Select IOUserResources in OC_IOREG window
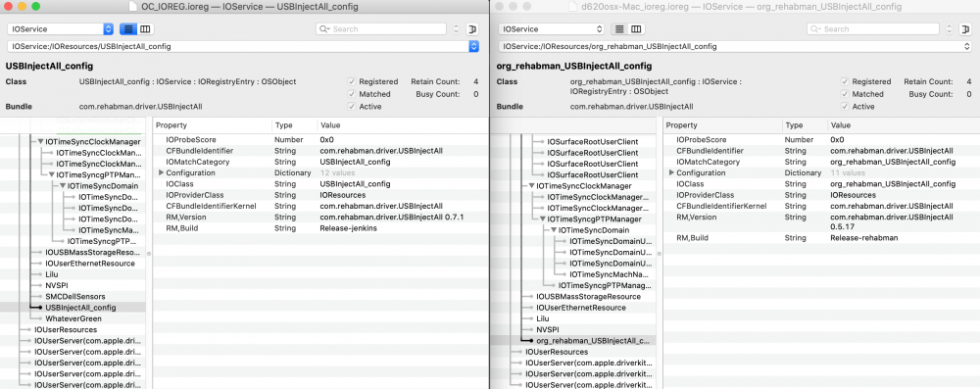This screenshot has width=980, height=389. coord(66,329)
